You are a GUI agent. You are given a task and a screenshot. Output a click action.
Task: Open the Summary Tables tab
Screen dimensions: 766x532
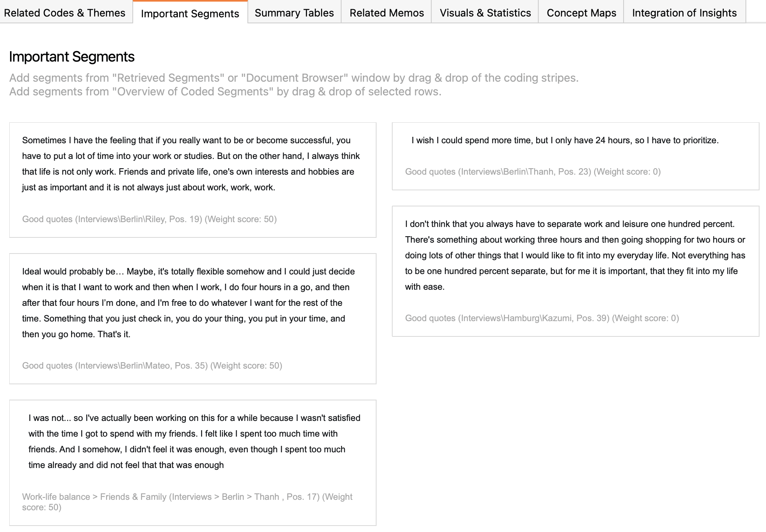[x=294, y=13]
